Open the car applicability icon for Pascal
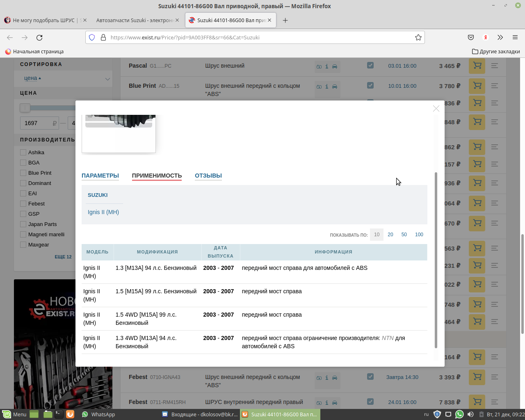 point(335,66)
